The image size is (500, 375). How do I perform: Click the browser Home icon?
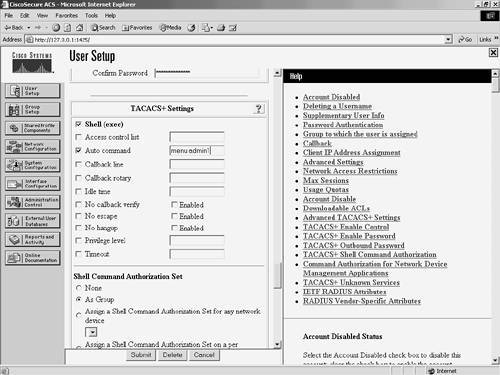(x=79, y=28)
